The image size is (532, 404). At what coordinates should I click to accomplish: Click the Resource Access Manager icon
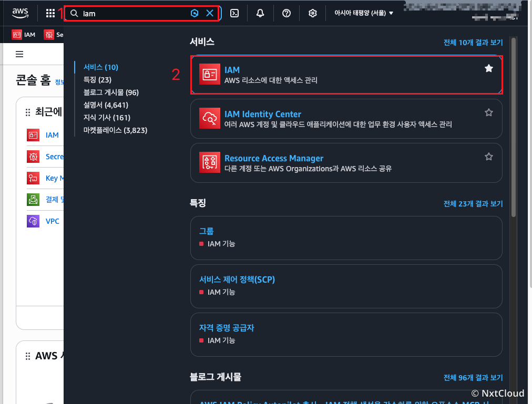point(209,162)
